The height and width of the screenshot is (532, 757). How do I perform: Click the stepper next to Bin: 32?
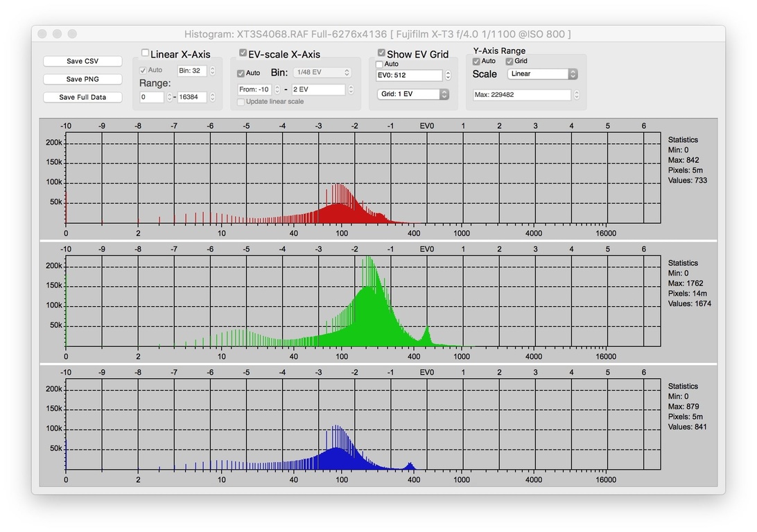pos(212,71)
